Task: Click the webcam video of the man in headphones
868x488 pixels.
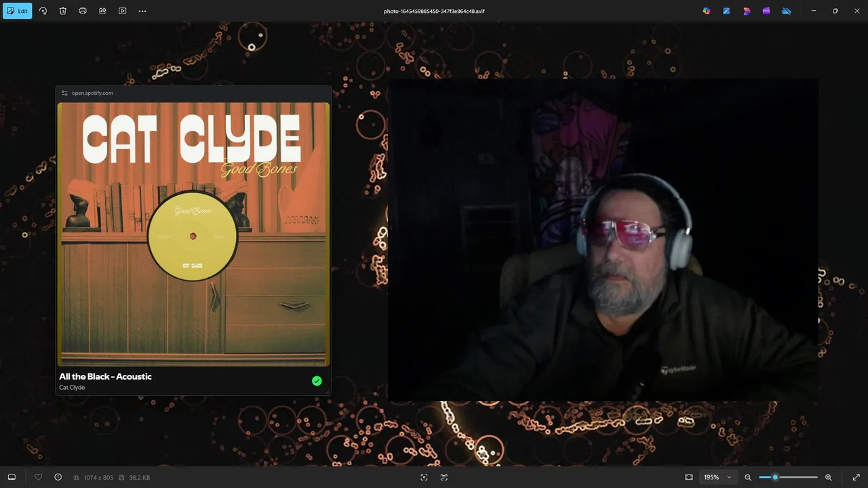Action: tap(602, 240)
